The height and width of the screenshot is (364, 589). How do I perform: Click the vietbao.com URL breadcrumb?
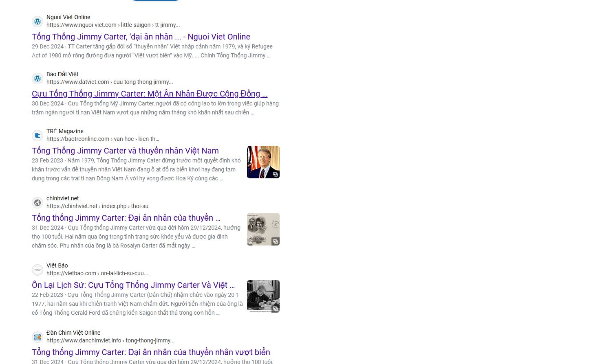[x=97, y=274]
